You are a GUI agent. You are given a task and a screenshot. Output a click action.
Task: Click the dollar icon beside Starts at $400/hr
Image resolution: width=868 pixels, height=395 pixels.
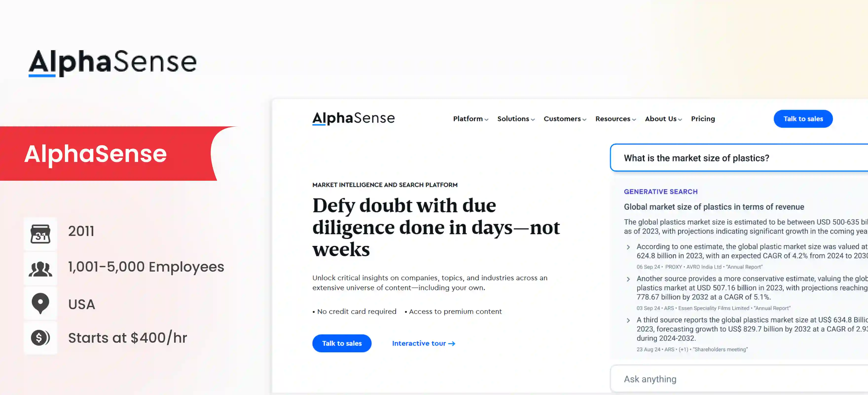tap(40, 338)
